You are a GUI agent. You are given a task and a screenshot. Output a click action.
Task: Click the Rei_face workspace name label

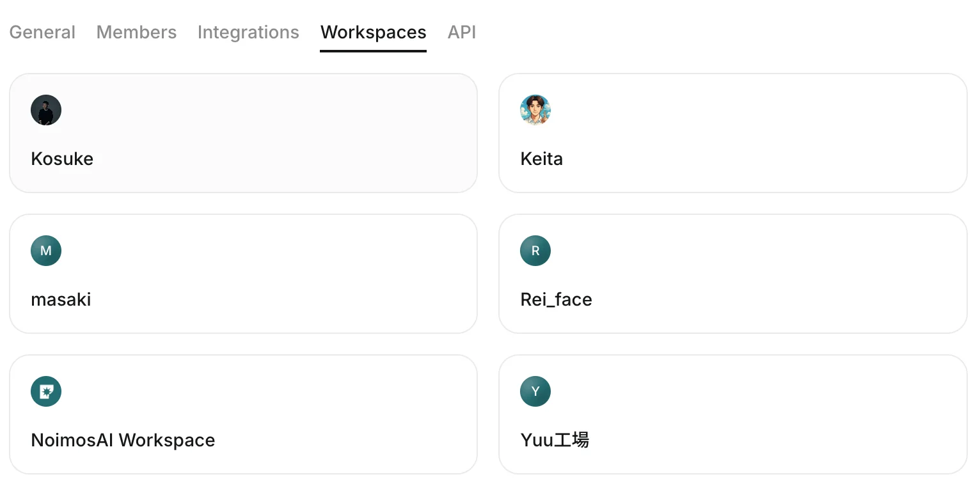(556, 299)
